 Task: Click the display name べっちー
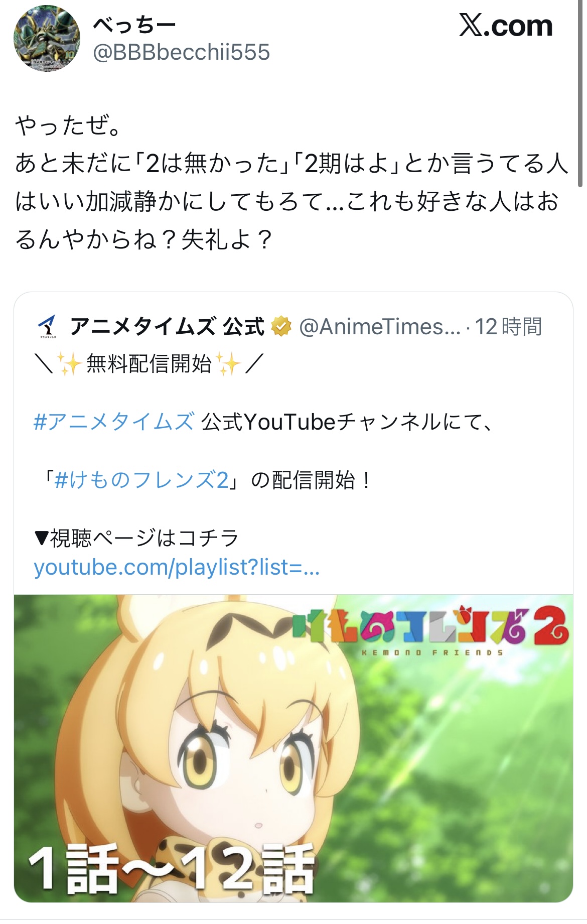pyautogui.click(x=134, y=25)
